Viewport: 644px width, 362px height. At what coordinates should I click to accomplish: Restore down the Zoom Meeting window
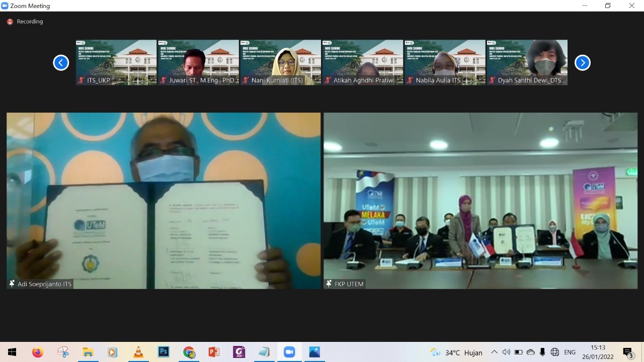[608, 6]
